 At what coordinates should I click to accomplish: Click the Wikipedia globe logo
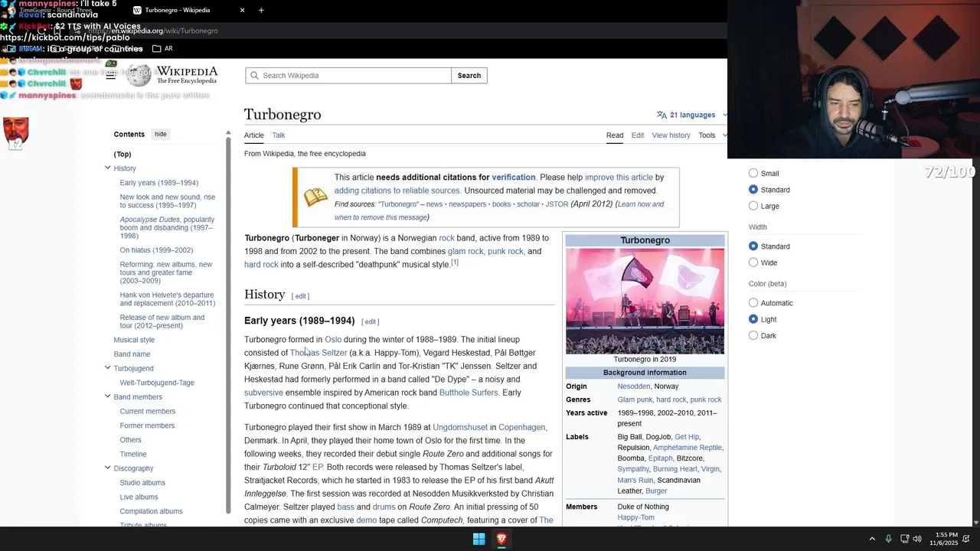pyautogui.click(x=139, y=75)
